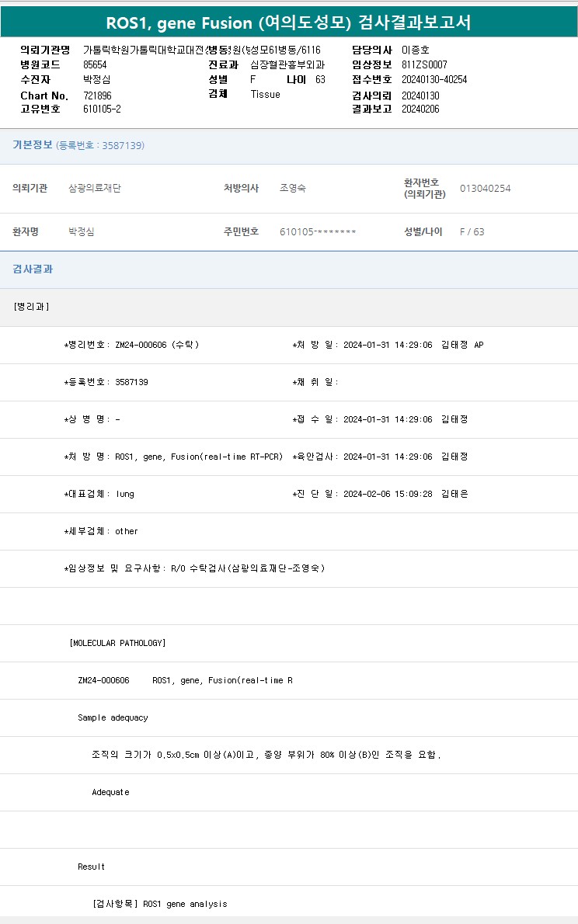Click the 접수번호 value 20240130-40254
Image resolution: width=578 pixels, height=924 pixels.
click(434, 79)
